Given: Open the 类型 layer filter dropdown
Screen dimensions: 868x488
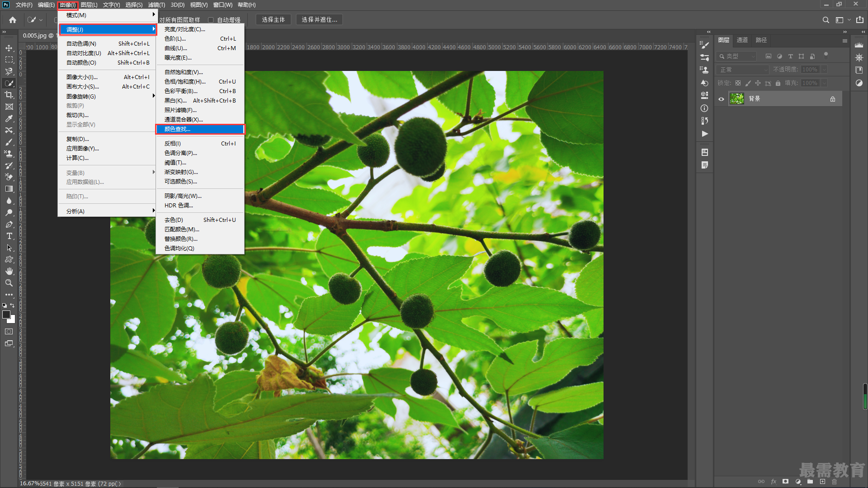Looking at the screenshot, I should point(737,56).
